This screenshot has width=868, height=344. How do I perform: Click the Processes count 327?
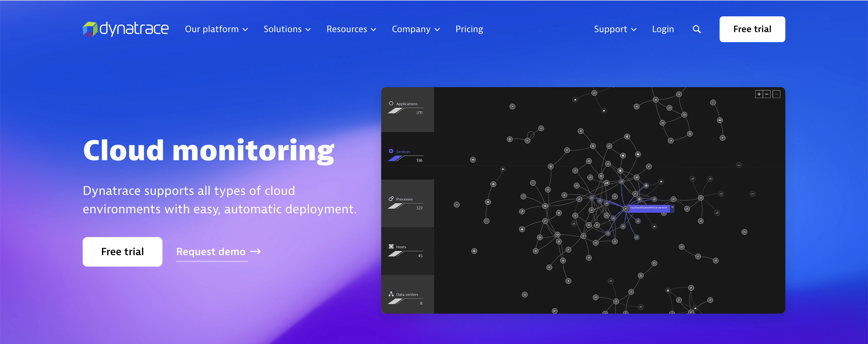tap(419, 208)
